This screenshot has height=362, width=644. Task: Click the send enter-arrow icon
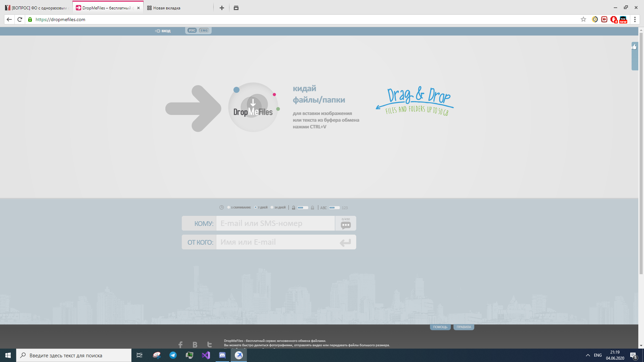[x=345, y=242]
